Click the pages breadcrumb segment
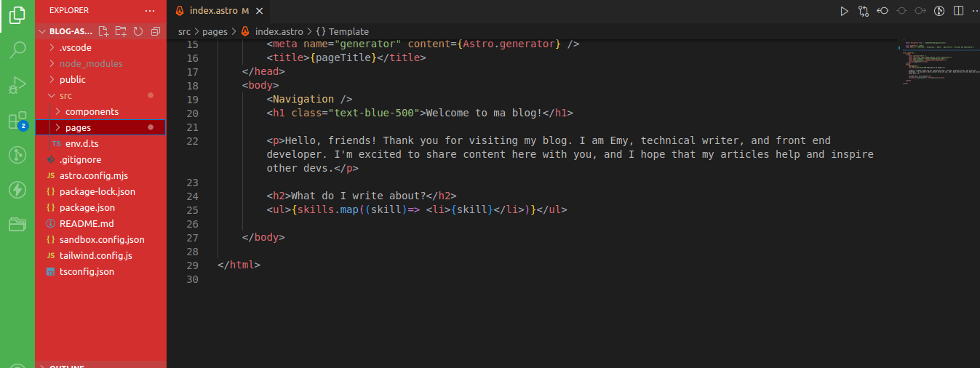Screen dimensions: 980x368 (x=215, y=31)
